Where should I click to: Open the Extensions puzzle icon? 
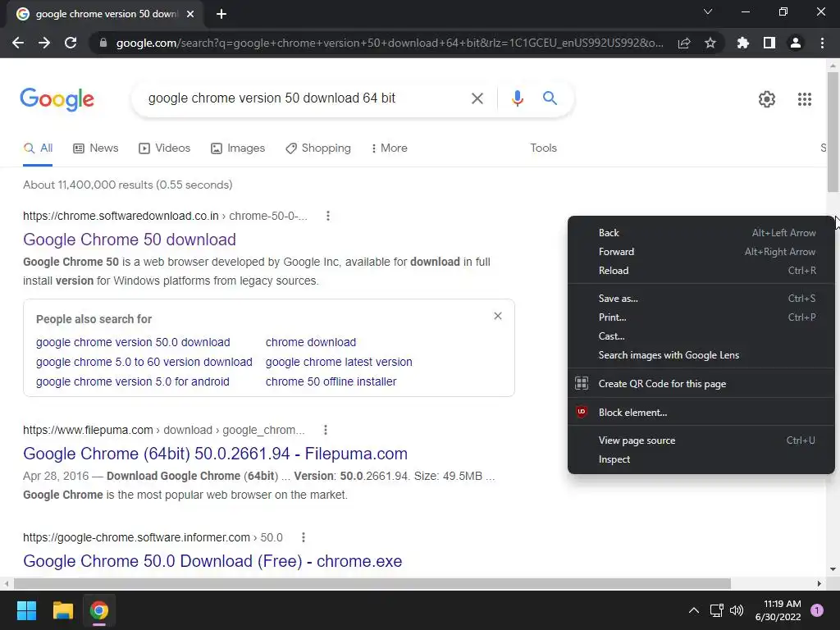click(743, 43)
